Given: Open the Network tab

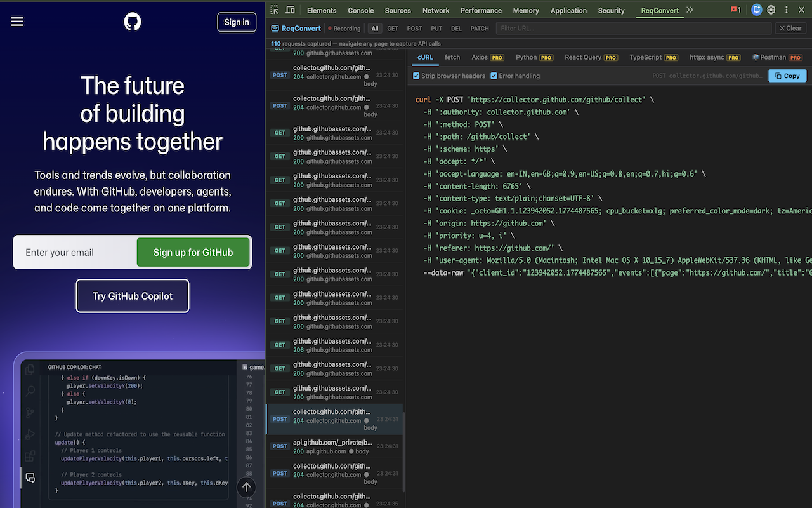Looking at the screenshot, I should pos(436,10).
